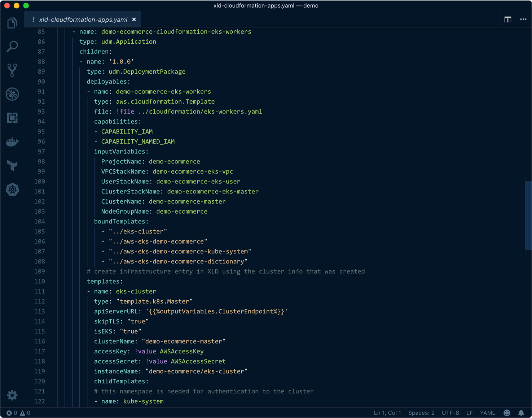
Task: Click the value 'AWSAccessKey'
Action: (x=182, y=351)
